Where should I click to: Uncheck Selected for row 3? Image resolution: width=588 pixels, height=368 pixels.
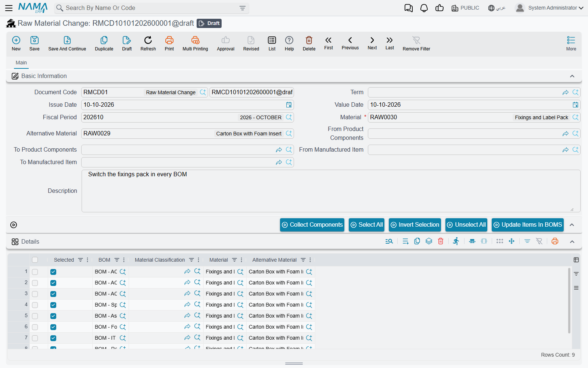point(53,294)
